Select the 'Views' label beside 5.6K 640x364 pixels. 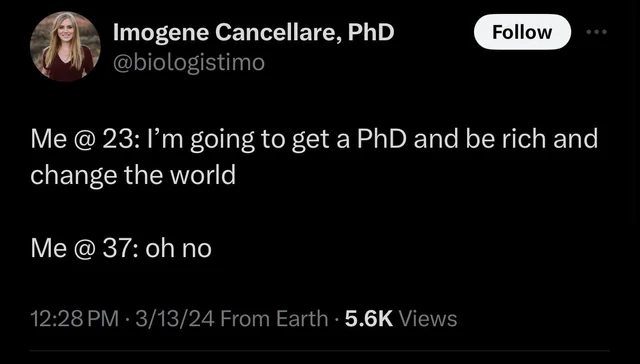[428, 319]
